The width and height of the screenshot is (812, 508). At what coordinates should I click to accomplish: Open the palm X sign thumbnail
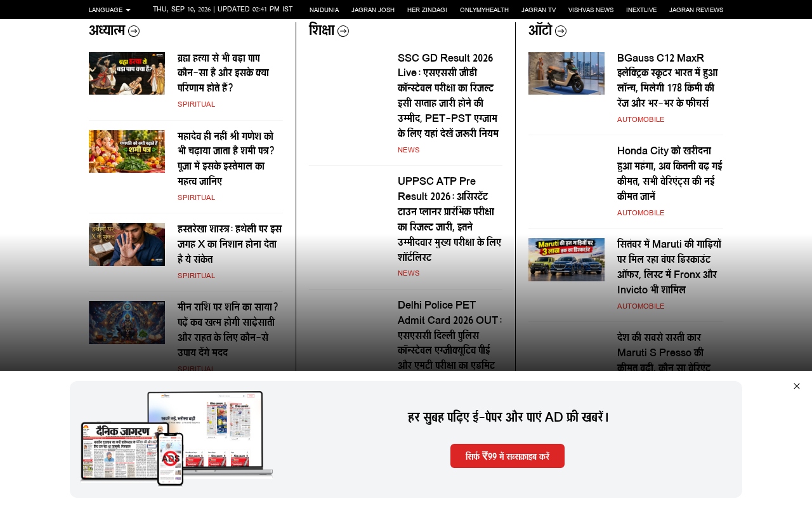pos(127,244)
